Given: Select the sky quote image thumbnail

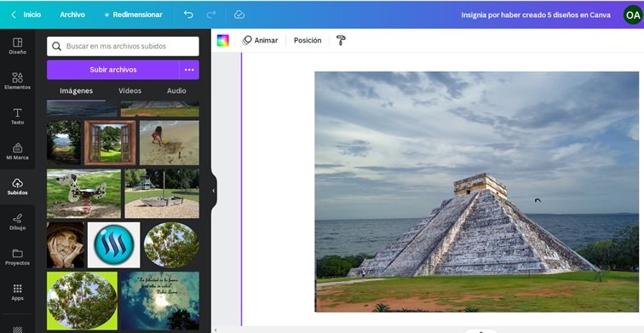Looking at the screenshot, I should click(160, 301).
